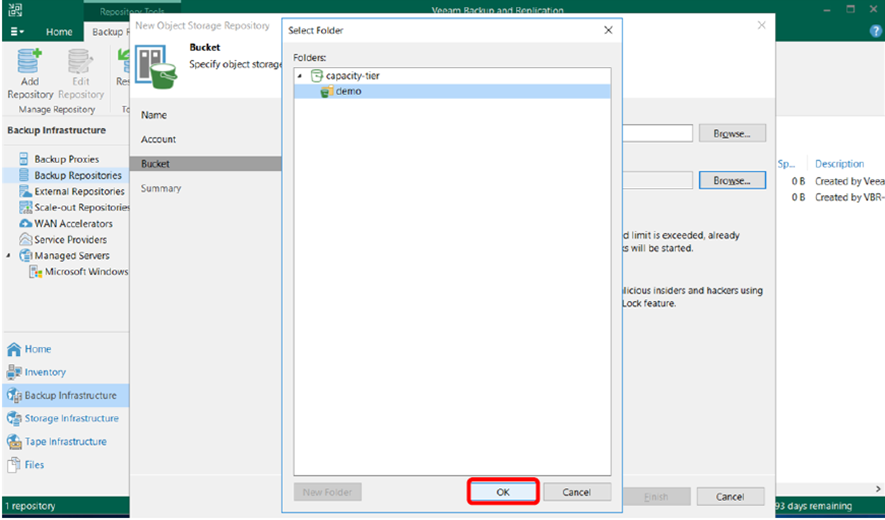The image size is (885, 520).
Task: Click the horizontal scrollbar right arrow
Action: [878, 489]
